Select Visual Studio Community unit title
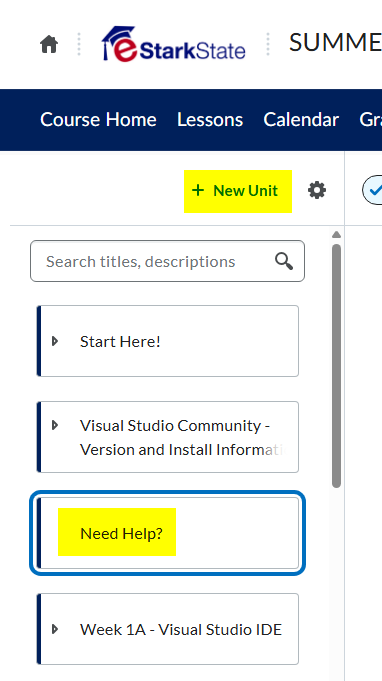Viewport: 382px width, 681px height. 183,437
